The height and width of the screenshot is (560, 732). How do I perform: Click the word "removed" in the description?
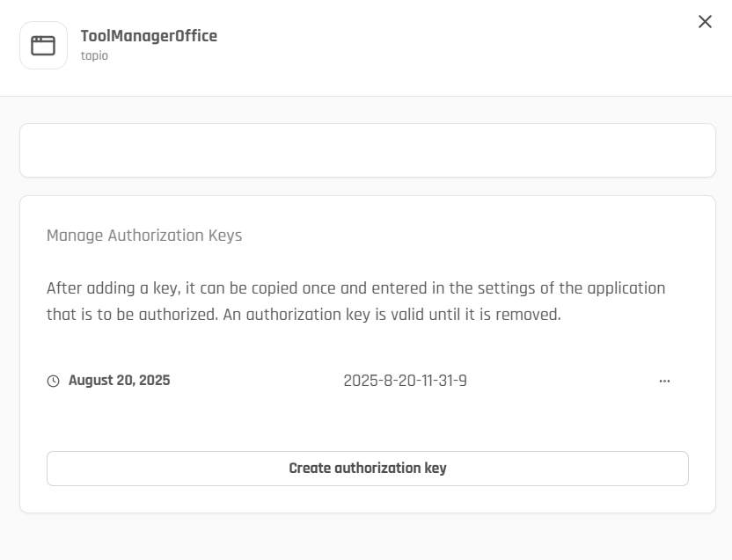530,315
